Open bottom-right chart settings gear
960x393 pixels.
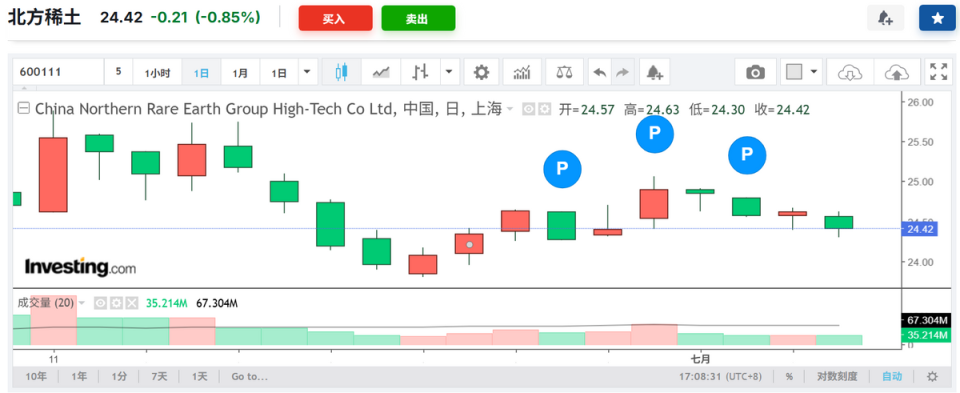[932, 376]
